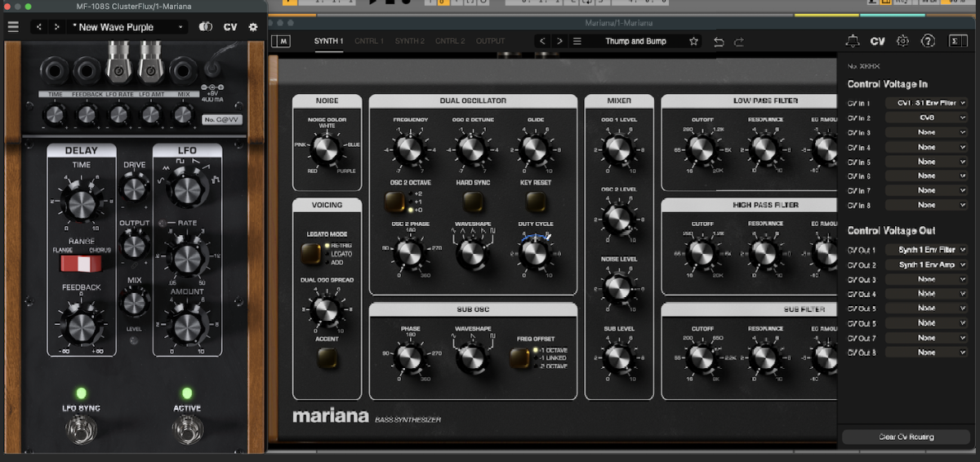The height and width of the screenshot is (462, 980).
Task: Open CV Out 1 Synth 1 Env Filter dropdown
Action: click(x=926, y=250)
